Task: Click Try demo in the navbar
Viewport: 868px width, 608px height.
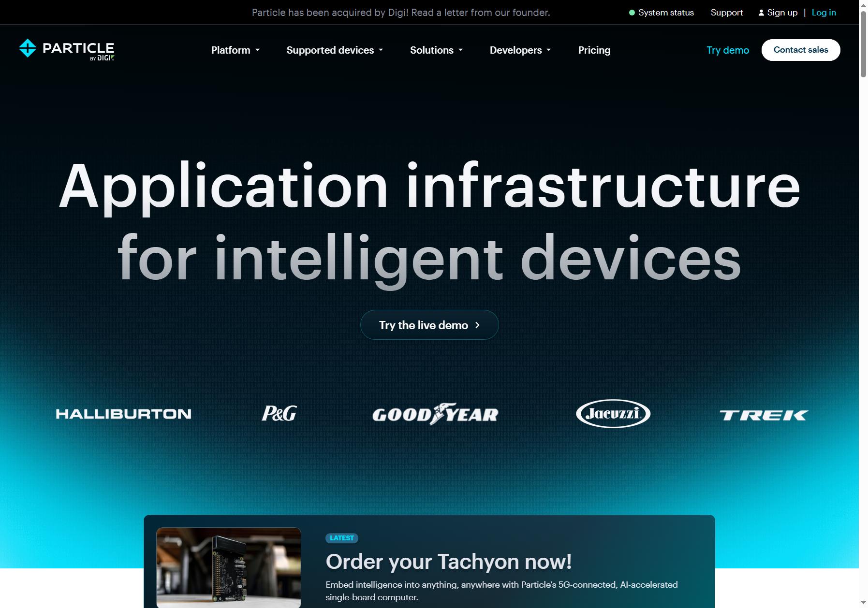Action: pyautogui.click(x=727, y=50)
